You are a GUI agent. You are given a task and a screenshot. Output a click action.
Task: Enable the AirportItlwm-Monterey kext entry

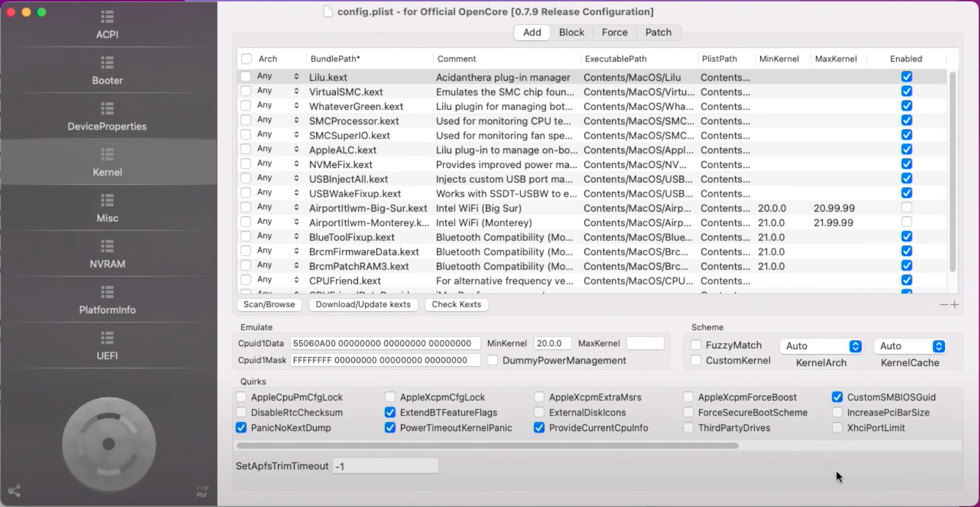coord(906,222)
